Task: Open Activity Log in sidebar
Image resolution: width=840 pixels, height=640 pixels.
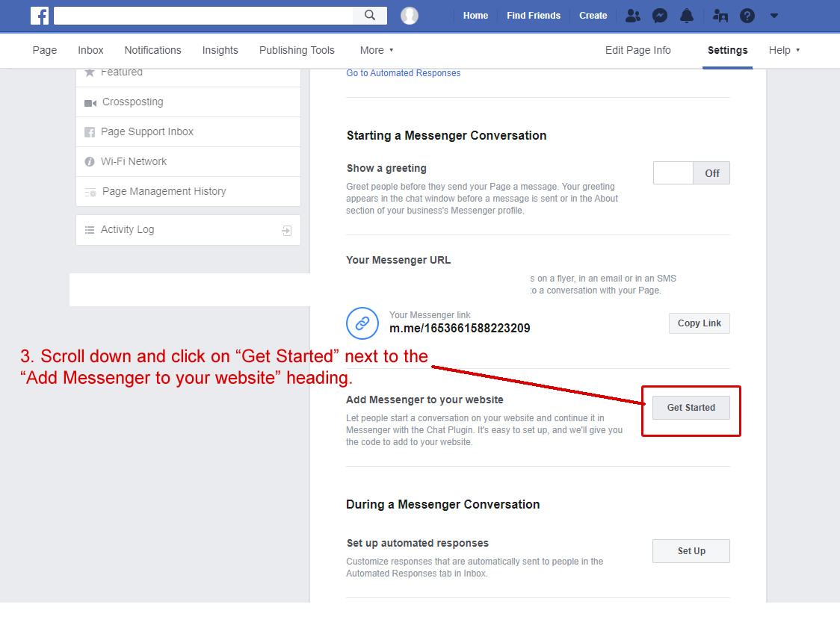Action: point(188,230)
